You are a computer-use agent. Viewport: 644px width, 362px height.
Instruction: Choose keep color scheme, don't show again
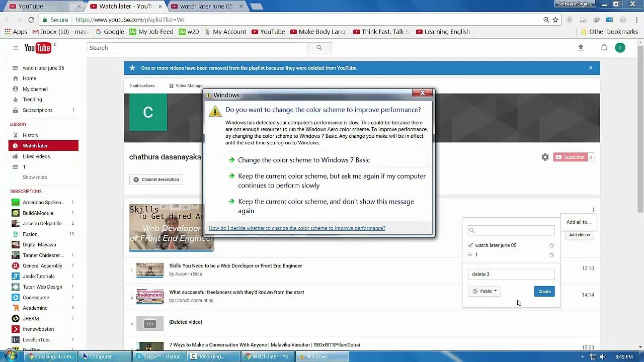[327, 206]
